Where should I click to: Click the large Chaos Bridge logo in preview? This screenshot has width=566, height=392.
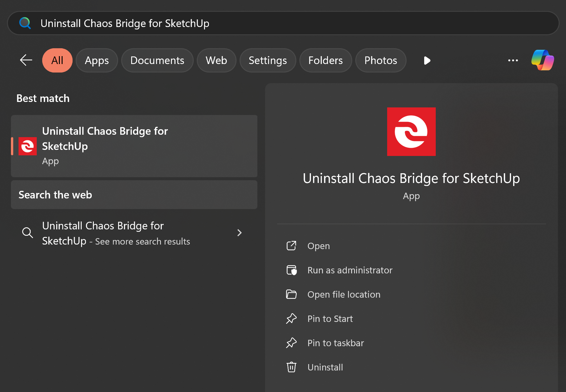click(411, 132)
